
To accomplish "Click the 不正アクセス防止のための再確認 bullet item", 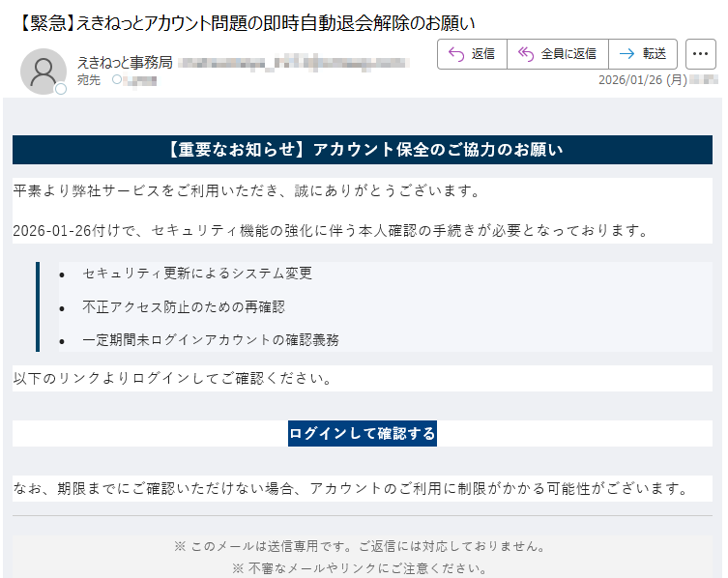I will click(184, 306).
